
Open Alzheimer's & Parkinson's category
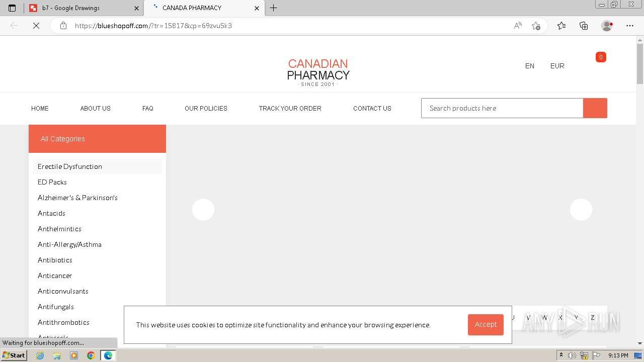tap(77, 198)
